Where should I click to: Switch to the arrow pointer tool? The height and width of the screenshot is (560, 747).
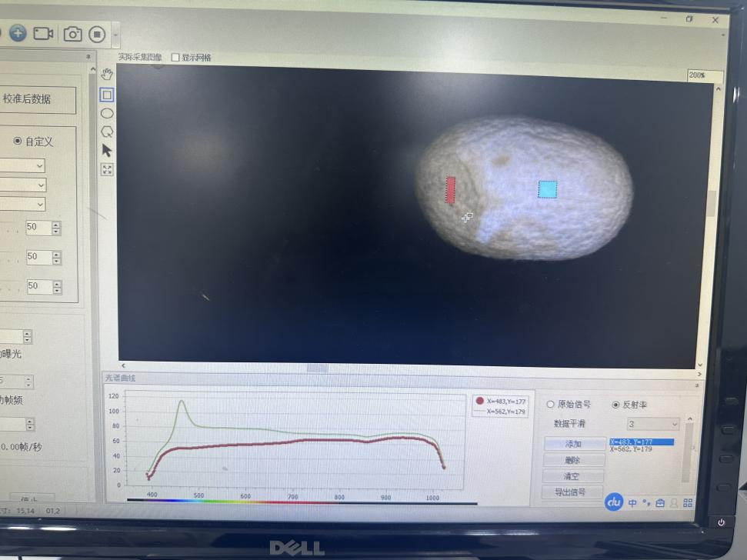point(107,151)
